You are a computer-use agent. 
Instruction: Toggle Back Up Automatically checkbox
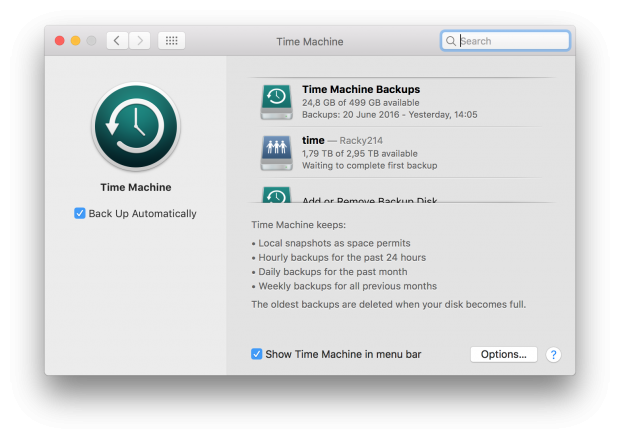tap(79, 213)
